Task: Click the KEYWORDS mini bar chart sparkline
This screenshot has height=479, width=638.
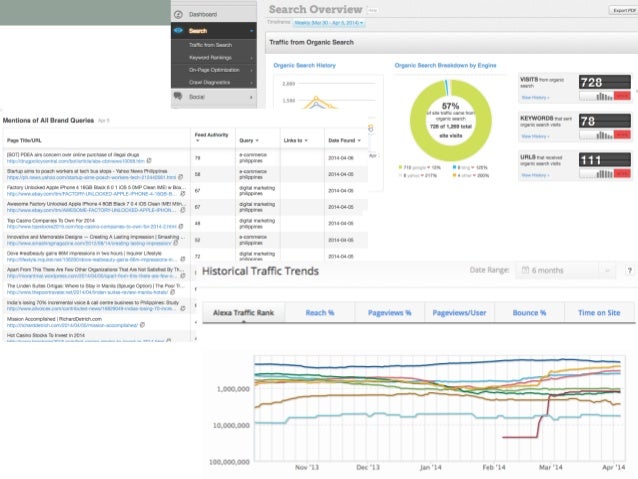Action: tap(605, 135)
